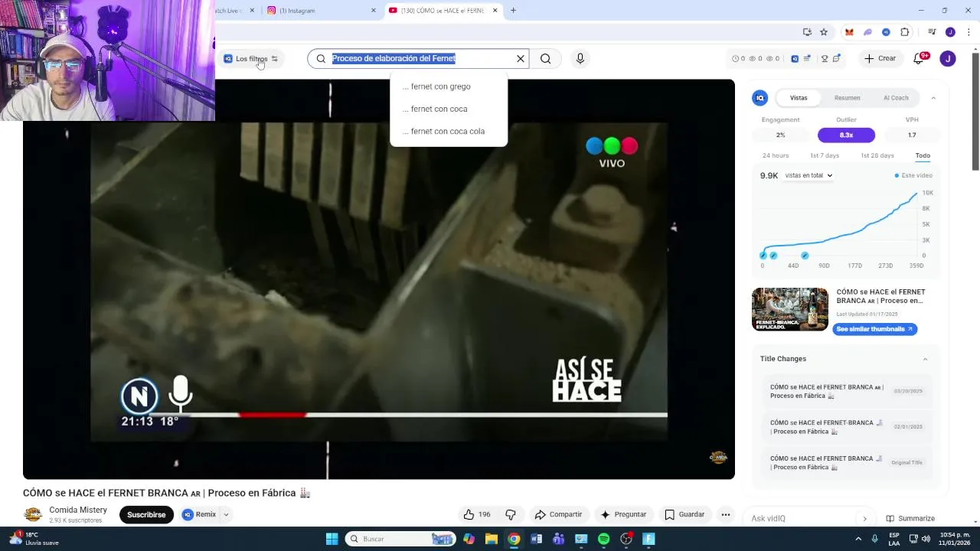Open the Windows Start menu

pos(332,539)
